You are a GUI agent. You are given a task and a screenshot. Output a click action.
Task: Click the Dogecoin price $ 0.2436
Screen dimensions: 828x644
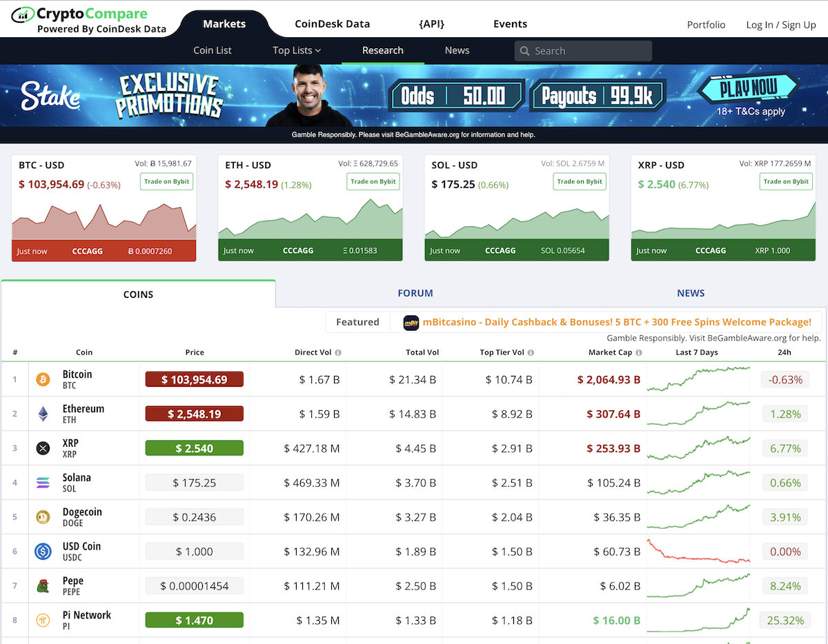pyautogui.click(x=194, y=517)
